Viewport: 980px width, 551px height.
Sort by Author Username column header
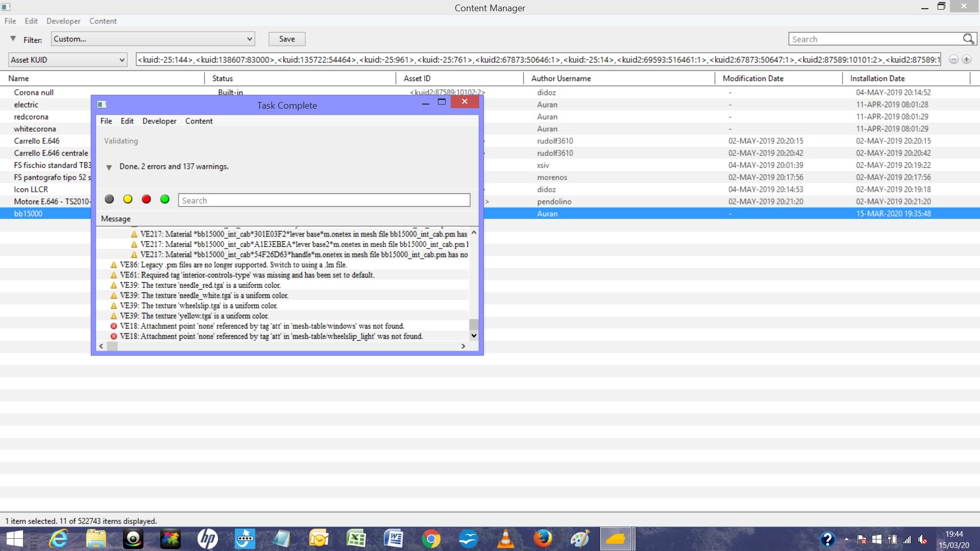click(x=619, y=78)
